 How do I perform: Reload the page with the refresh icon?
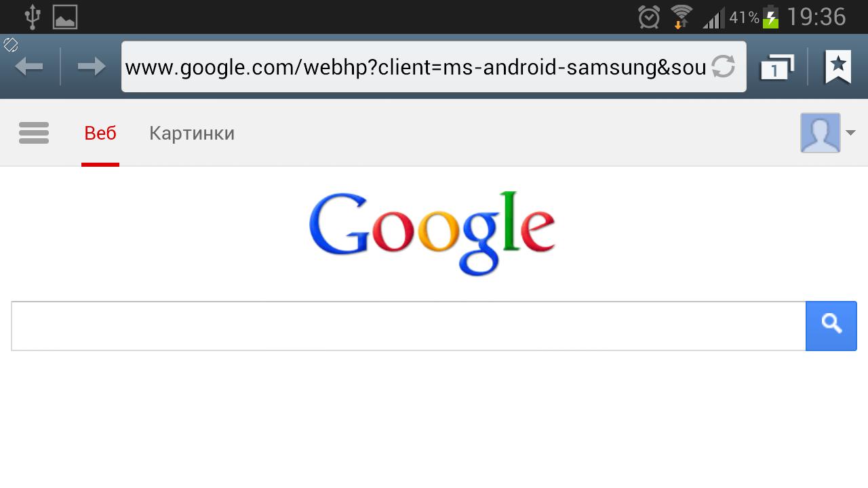(x=724, y=66)
